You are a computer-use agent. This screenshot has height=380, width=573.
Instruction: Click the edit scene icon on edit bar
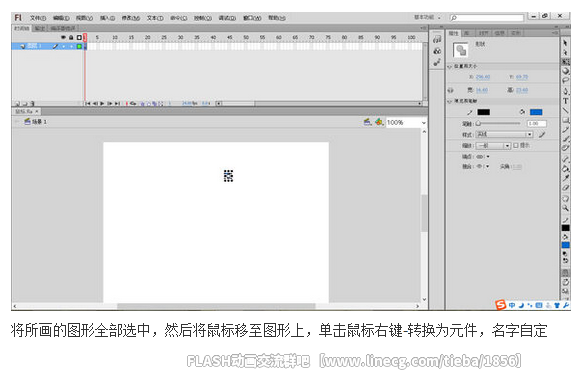[367, 122]
